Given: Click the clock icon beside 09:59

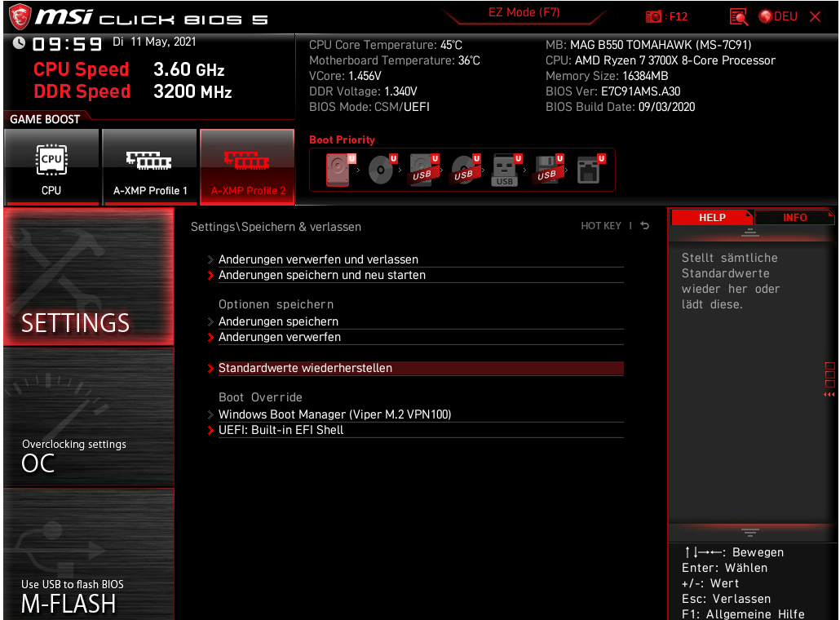Looking at the screenshot, I should click(19, 43).
